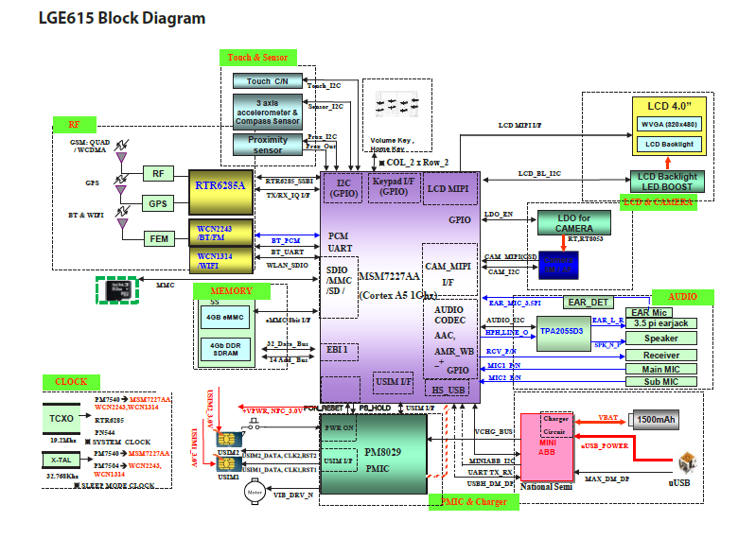Screen dimensions: 756x539
Task: Click the EAR_DET box
Action: (589, 303)
